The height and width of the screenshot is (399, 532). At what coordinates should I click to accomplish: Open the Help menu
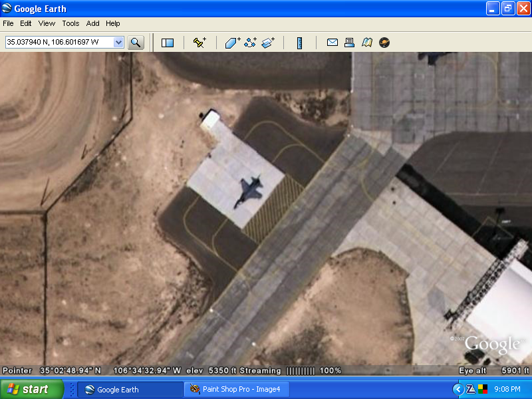click(112, 23)
